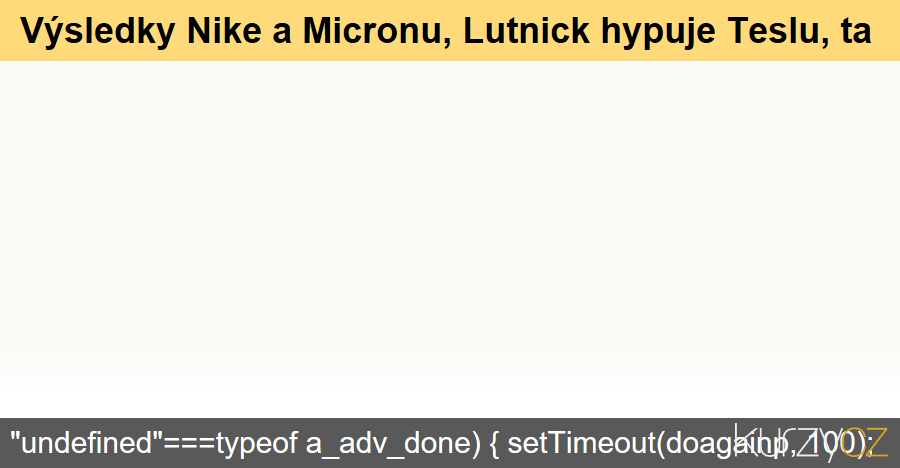The width and height of the screenshot is (900, 468).
Task: Click "Micronu" in the headline banner
Action: (377, 30)
